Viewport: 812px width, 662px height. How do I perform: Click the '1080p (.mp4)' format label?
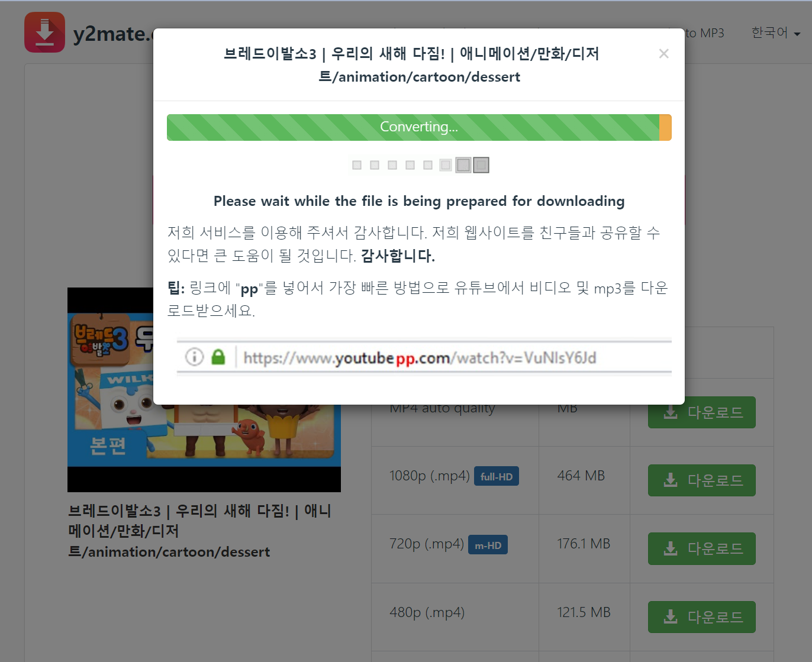coord(429,476)
